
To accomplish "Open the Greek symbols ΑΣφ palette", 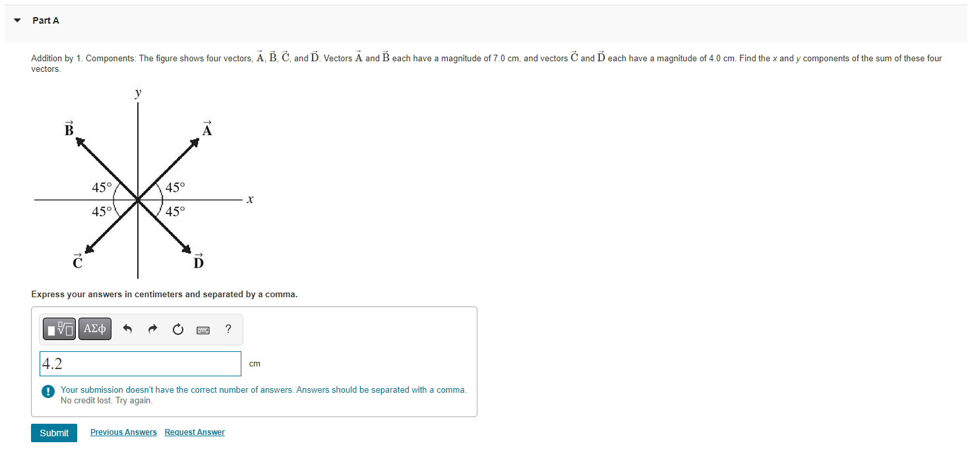I will pos(95,328).
